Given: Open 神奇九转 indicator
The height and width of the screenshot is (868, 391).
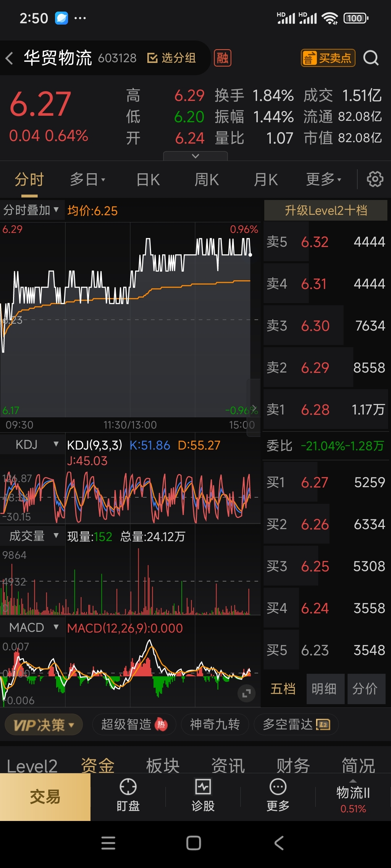Looking at the screenshot, I should [x=215, y=724].
